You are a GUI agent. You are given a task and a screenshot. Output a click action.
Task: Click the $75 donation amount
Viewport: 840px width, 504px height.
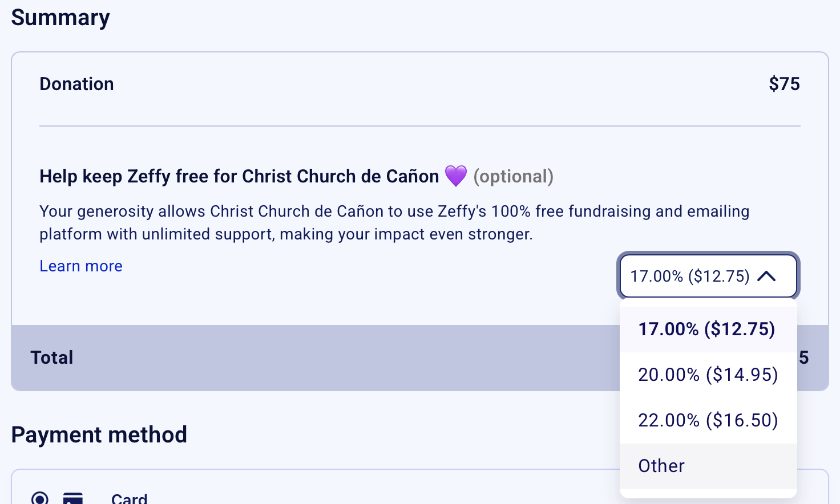pos(784,84)
